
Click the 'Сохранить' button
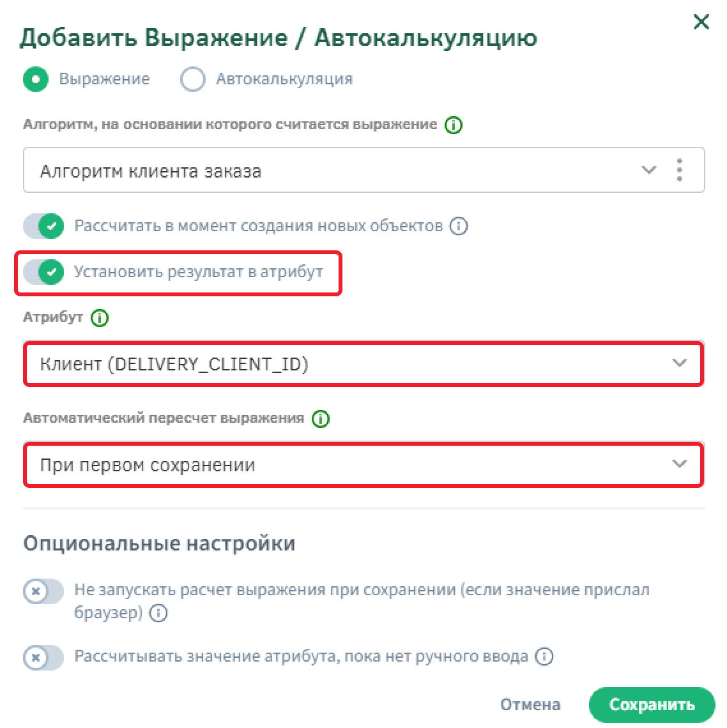[651, 704]
